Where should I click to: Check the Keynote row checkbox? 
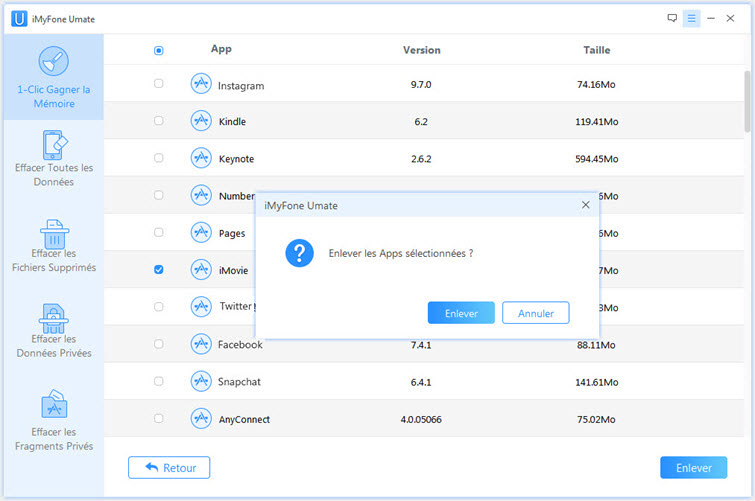(158, 158)
